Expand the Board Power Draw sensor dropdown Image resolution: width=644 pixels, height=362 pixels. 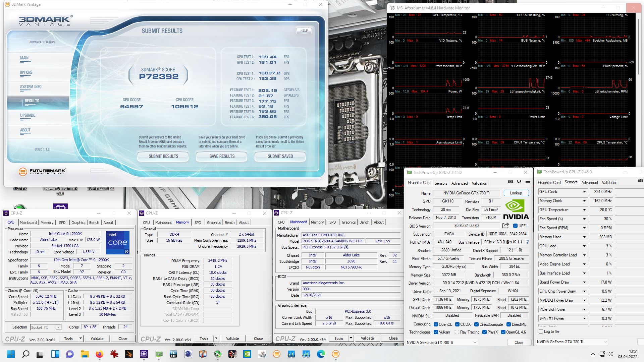(x=584, y=282)
